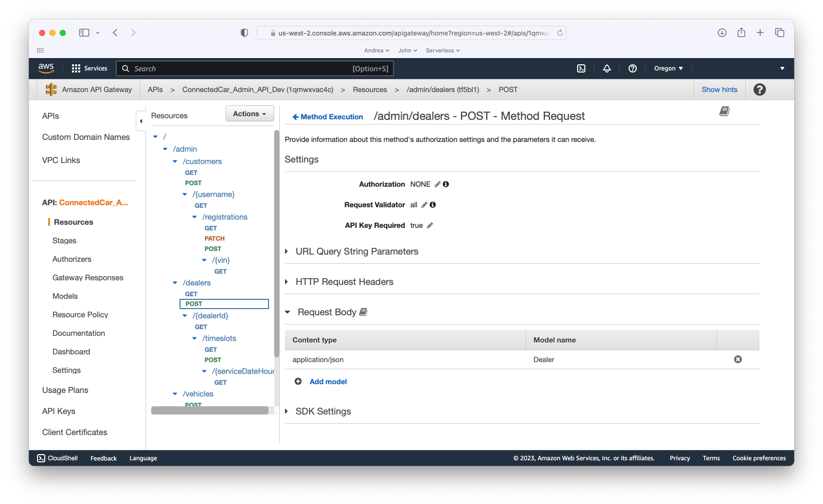This screenshot has height=504, width=823.
Task: Reload the page in address bar
Action: [560, 33]
